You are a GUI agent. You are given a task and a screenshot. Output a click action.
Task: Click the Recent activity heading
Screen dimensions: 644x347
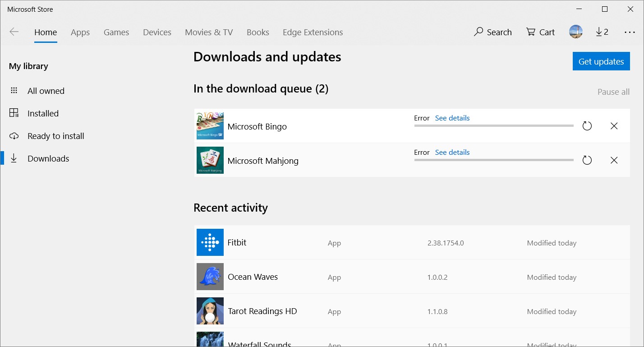point(230,208)
